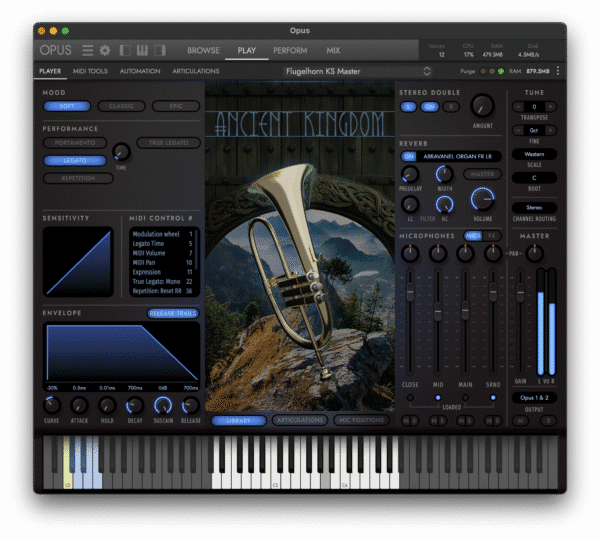Screen dimensions: 600x538
Task: Open the vertical three-dot options menu
Action: 558,71
